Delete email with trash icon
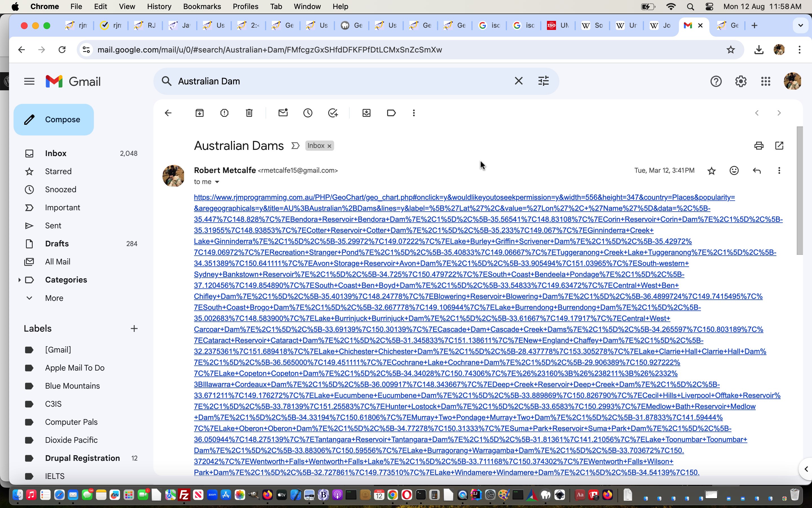Viewport: 812px width, 508px height. 249,113
